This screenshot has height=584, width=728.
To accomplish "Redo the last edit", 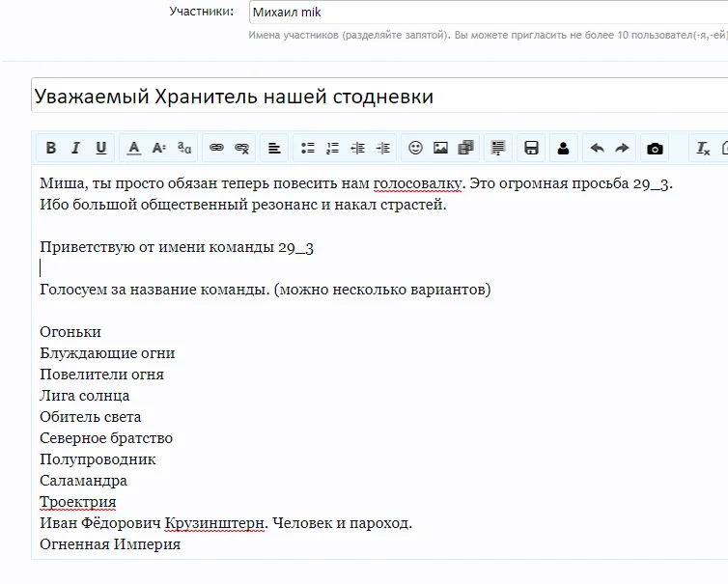I will click(x=622, y=148).
